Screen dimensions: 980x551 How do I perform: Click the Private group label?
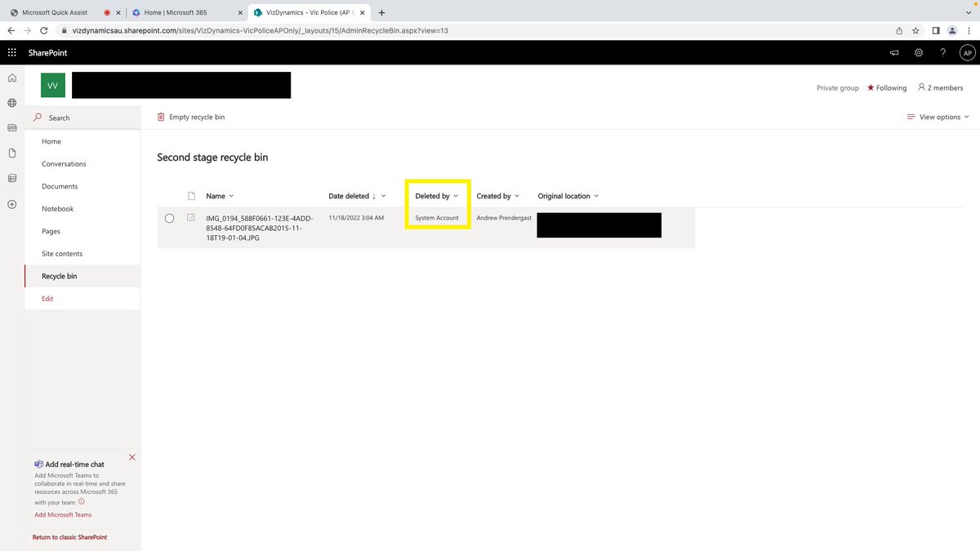point(838,88)
